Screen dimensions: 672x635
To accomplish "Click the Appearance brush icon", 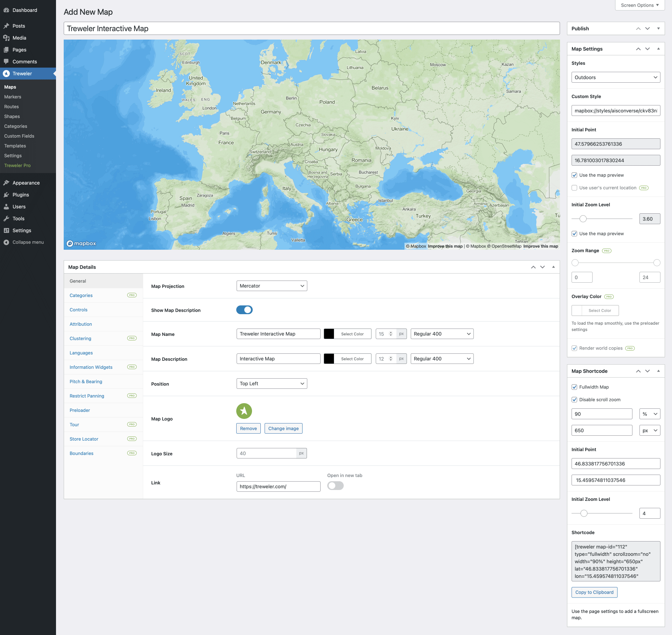I will [x=6, y=183].
